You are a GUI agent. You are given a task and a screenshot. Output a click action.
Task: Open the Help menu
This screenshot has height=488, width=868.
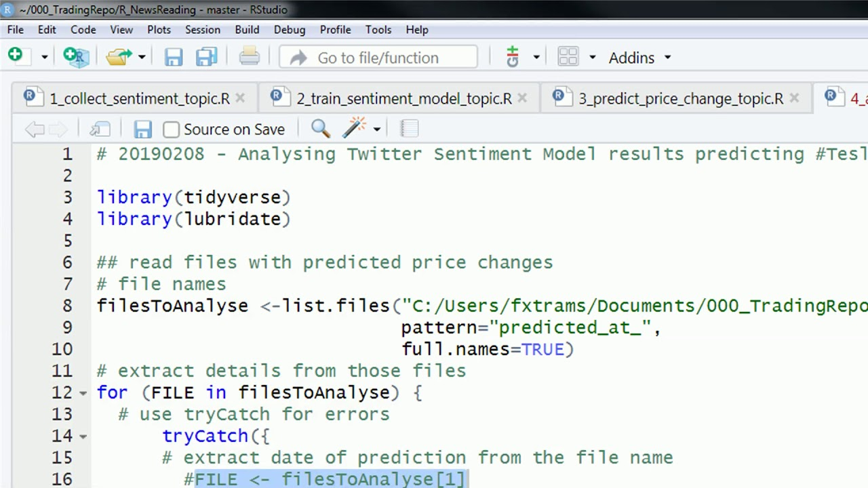(417, 30)
